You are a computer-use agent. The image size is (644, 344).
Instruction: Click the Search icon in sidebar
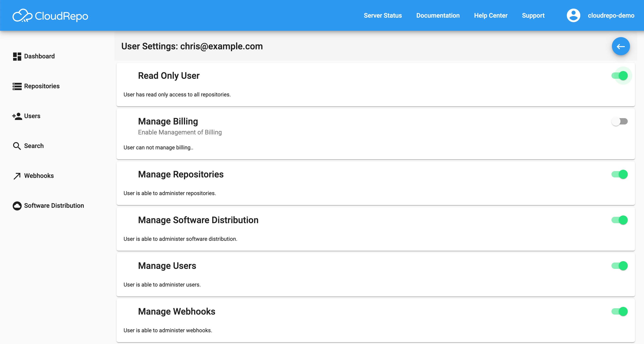click(17, 146)
